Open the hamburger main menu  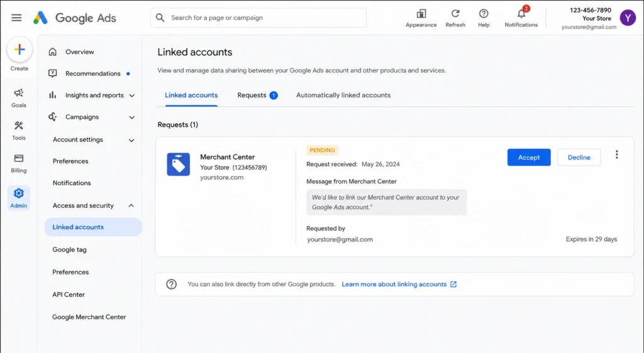[16, 18]
